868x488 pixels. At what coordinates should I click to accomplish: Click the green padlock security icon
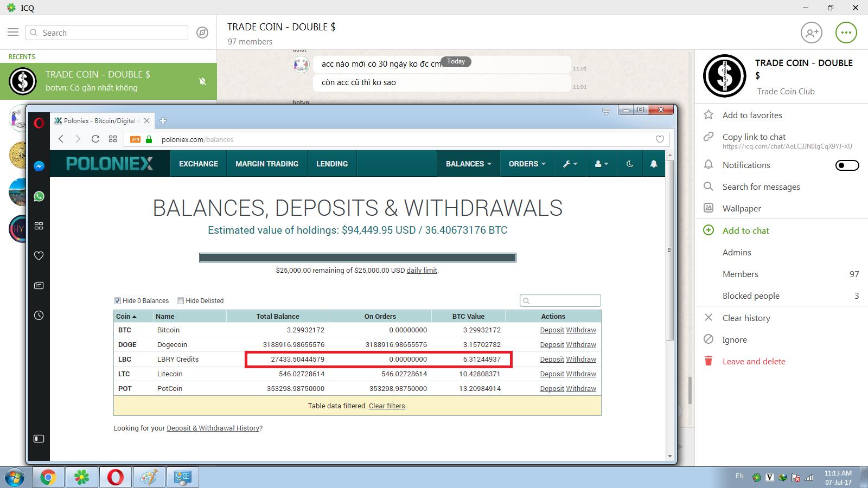[x=149, y=139]
